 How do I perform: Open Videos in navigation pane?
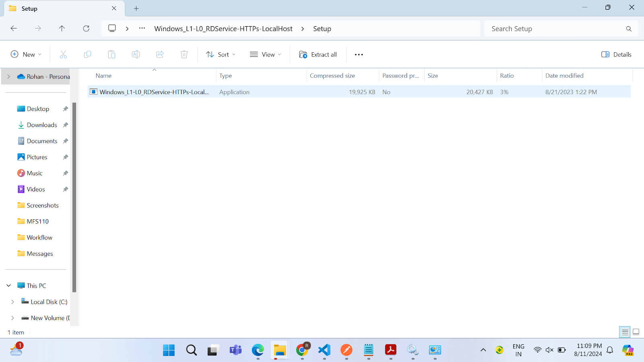pyautogui.click(x=36, y=189)
